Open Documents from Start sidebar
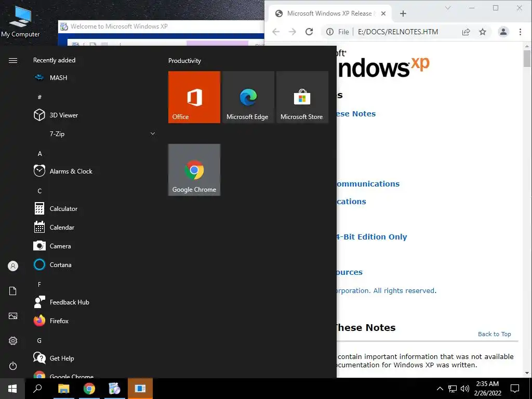This screenshot has width=532, height=399. pos(13,291)
